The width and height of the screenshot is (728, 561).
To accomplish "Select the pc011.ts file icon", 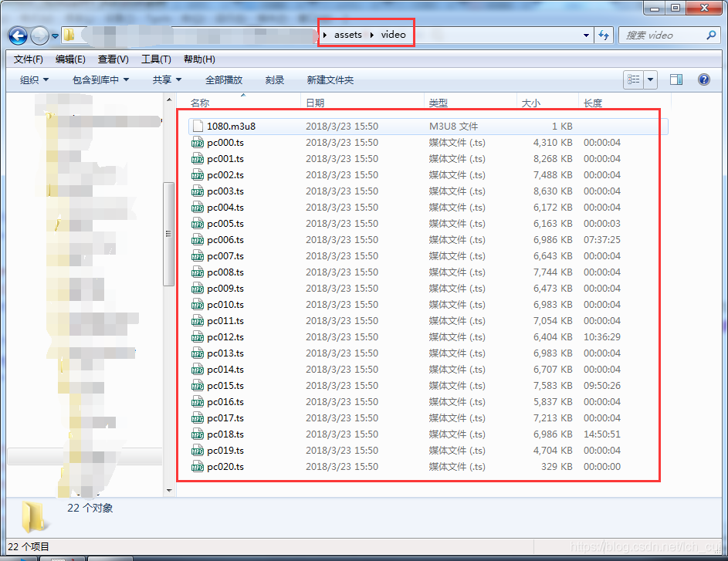I will click(x=198, y=321).
